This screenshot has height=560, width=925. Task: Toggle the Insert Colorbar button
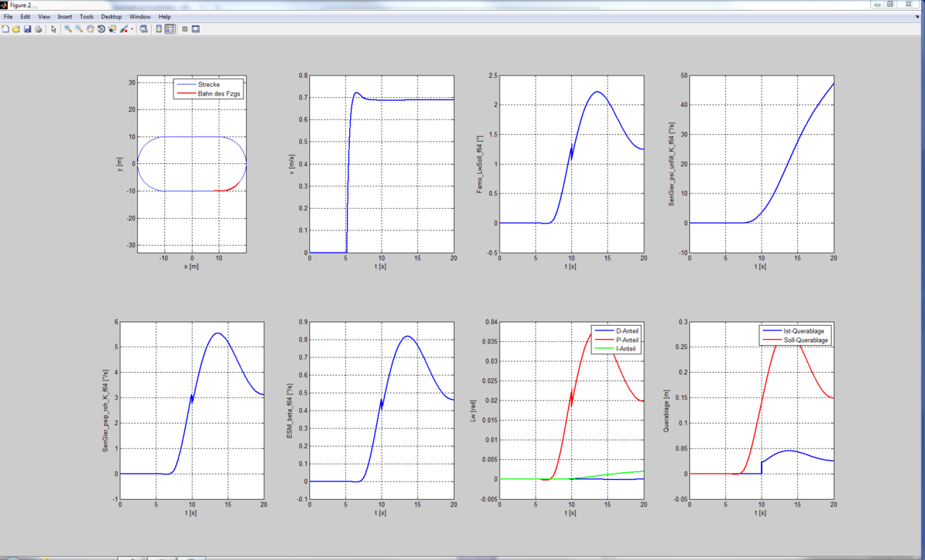[x=159, y=29]
